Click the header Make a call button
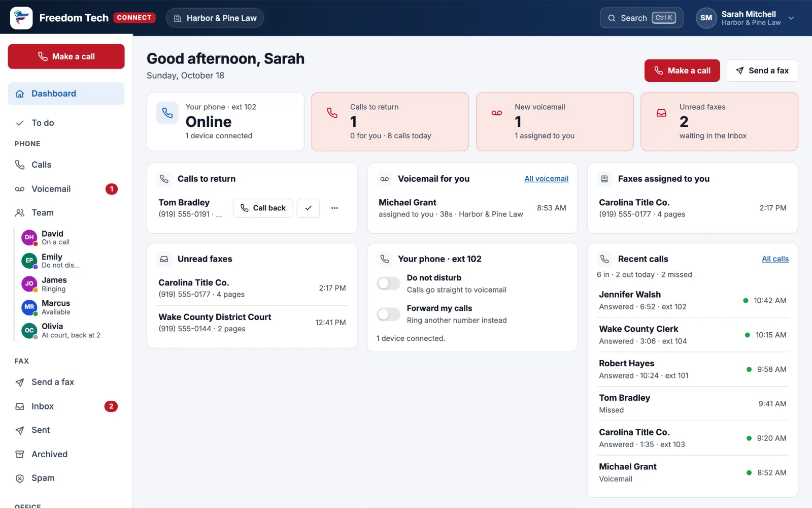 point(682,71)
